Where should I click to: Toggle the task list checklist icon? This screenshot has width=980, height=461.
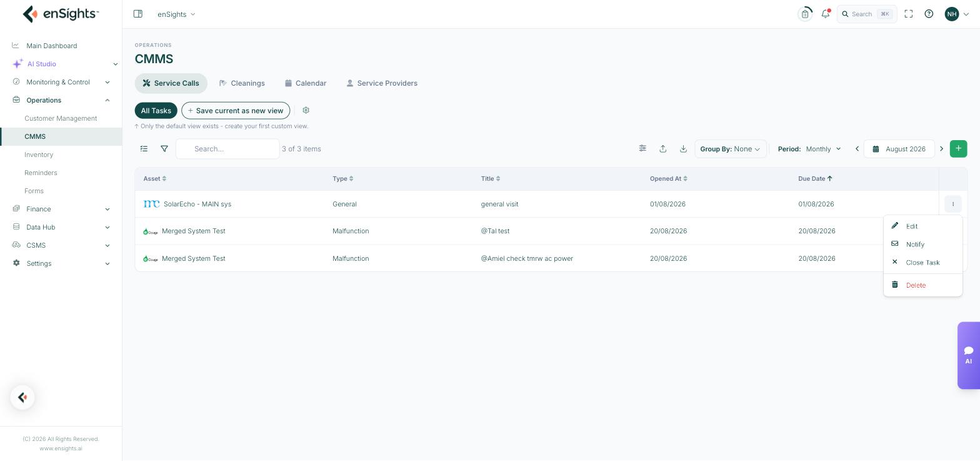(x=144, y=149)
